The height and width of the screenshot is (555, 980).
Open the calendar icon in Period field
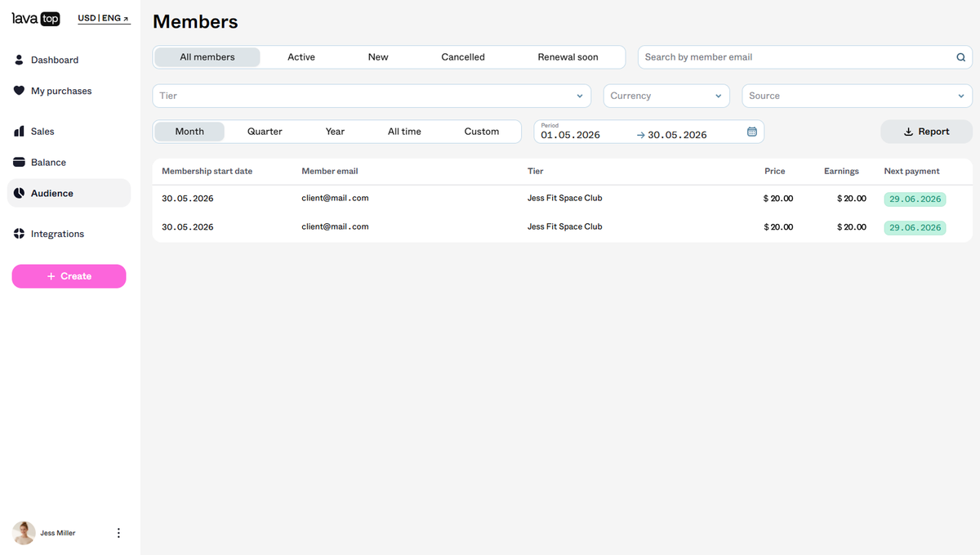click(752, 132)
